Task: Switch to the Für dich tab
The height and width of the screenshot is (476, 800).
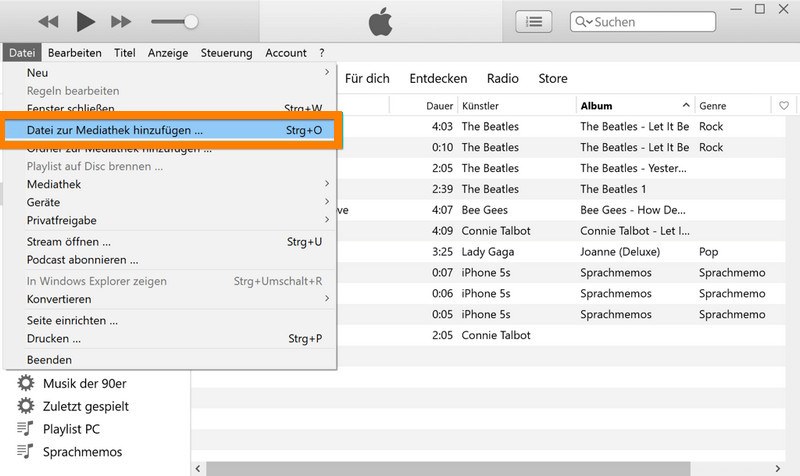Action: [x=367, y=78]
